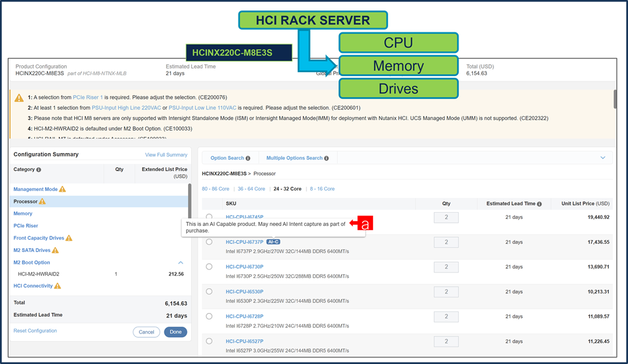This screenshot has width=628, height=364.
Task: Filter processors by 36 - 64 Core
Action: (x=251, y=189)
